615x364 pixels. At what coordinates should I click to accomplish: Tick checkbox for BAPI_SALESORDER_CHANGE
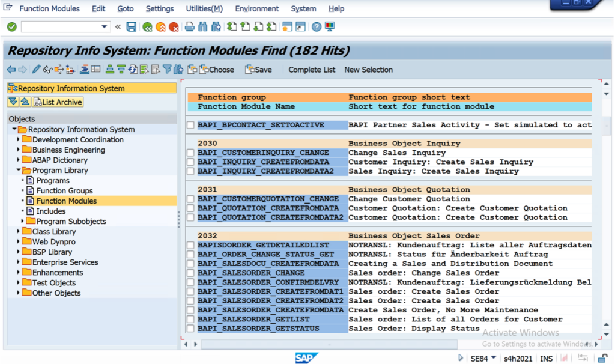coord(190,273)
